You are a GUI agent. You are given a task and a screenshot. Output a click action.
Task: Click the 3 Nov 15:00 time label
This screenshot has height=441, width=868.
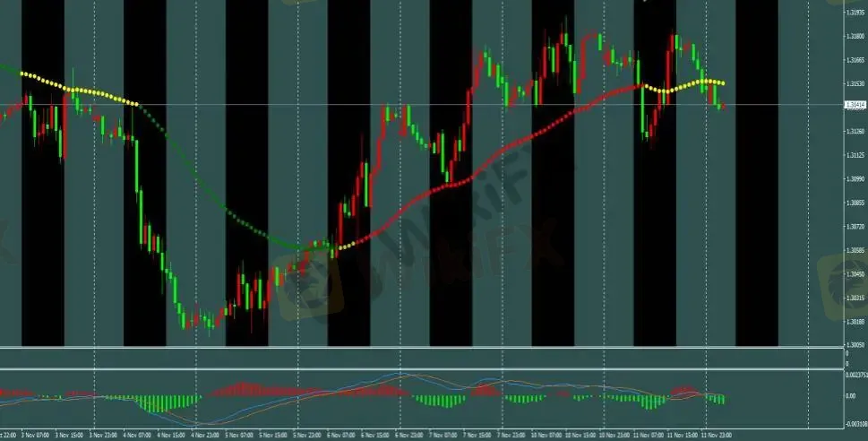(x=69, y=435)
